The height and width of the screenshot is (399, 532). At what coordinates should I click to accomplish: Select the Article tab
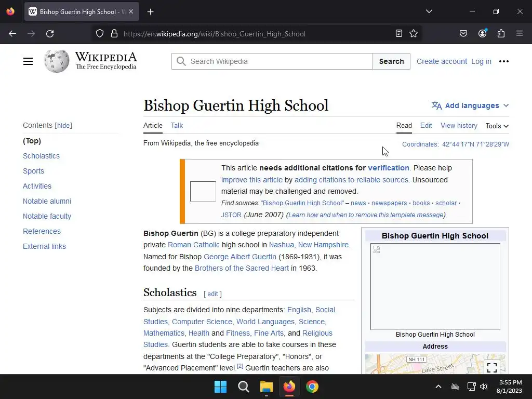point(153,126)
